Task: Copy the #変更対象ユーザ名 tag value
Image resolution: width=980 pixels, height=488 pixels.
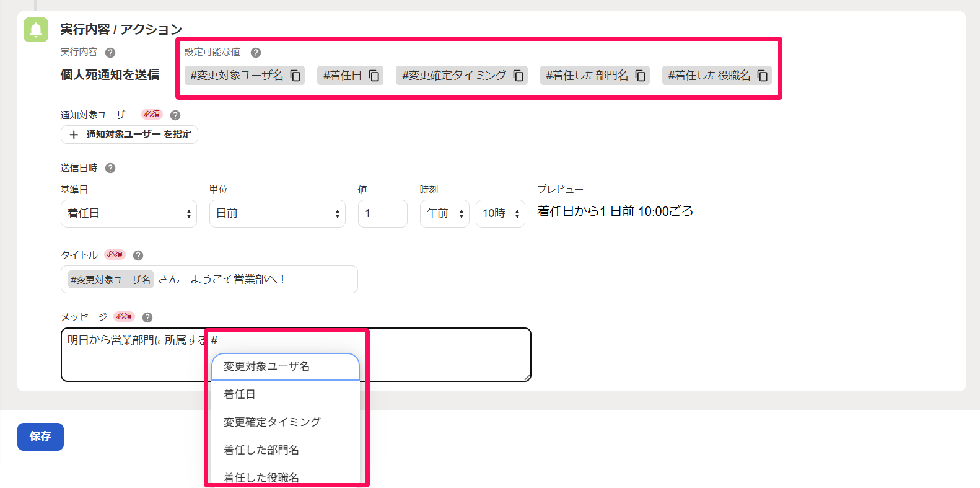Action: point(295,76)
